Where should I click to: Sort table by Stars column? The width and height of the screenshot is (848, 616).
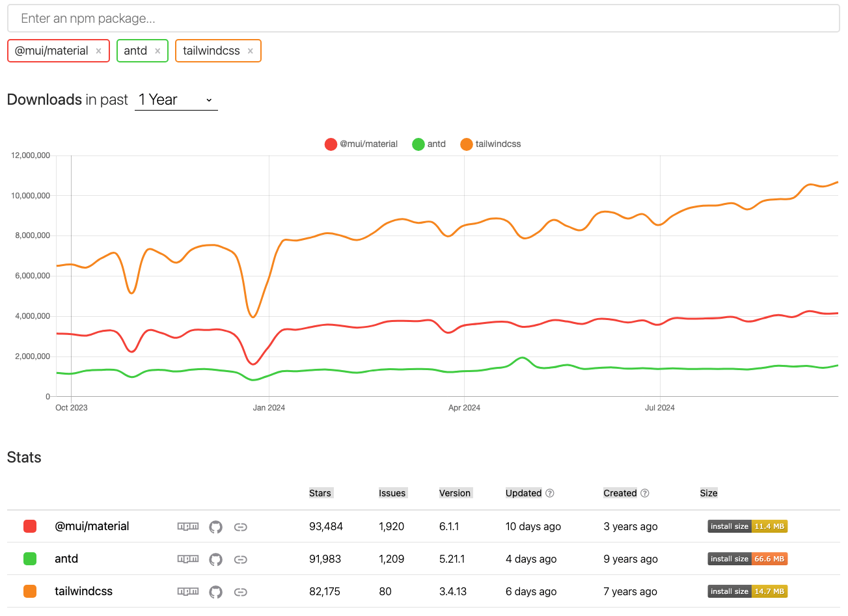click(320, 493)
